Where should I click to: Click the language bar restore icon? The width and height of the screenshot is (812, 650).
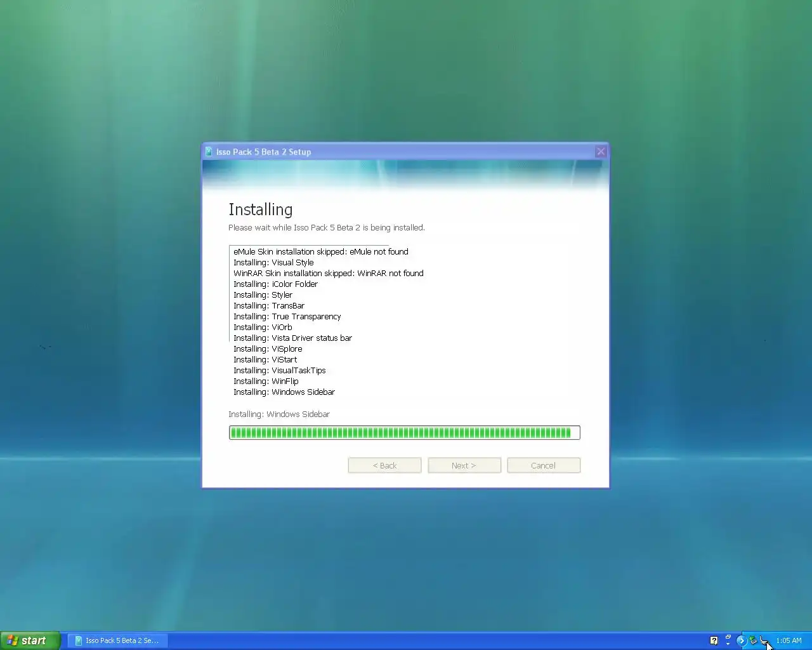pos(728,637)
